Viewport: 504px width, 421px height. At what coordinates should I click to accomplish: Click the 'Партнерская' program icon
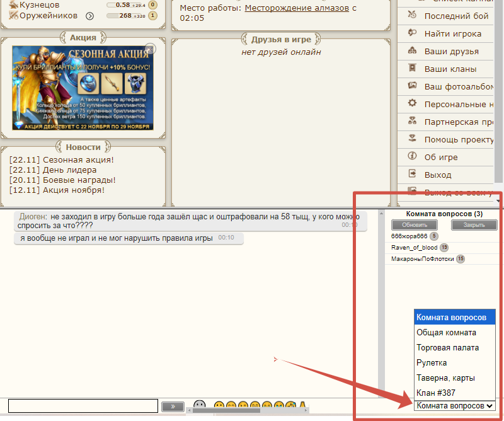click(412, 121)
